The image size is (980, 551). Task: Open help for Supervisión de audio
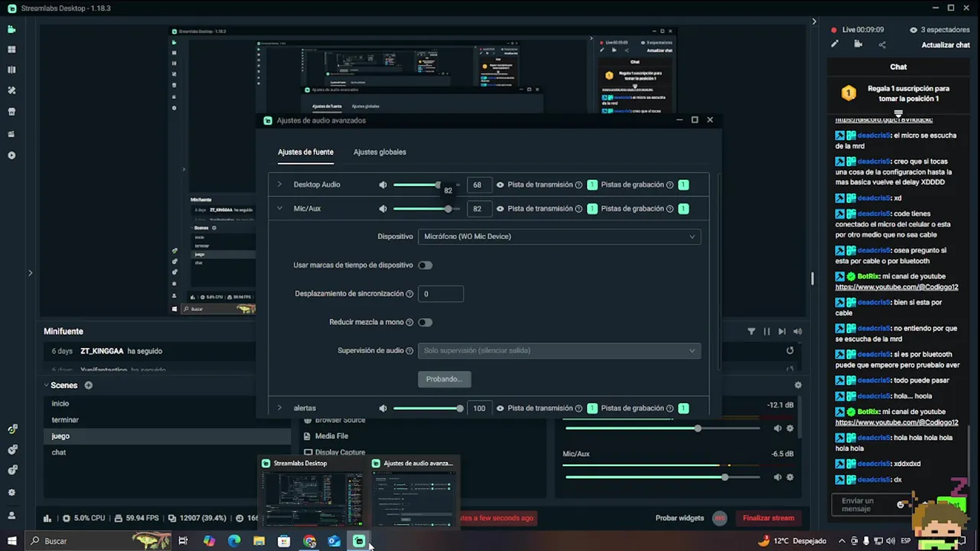410,350
